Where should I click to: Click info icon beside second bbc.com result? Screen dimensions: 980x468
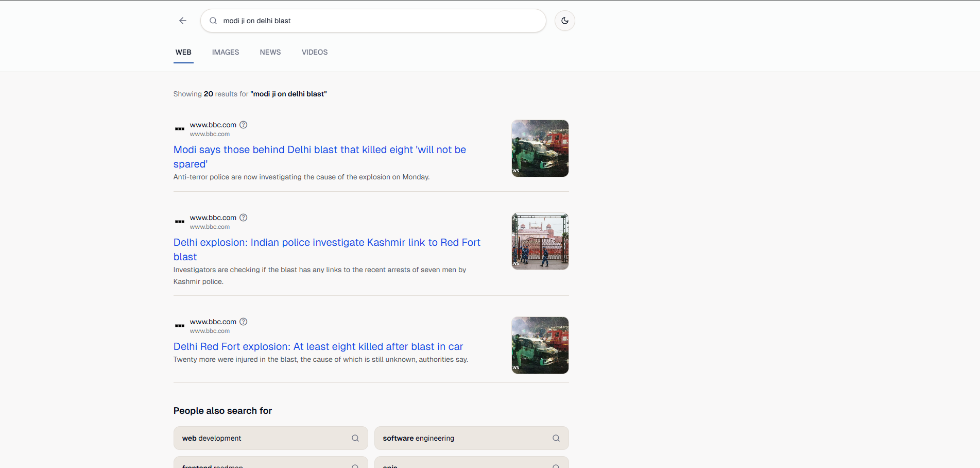point(244,218)
